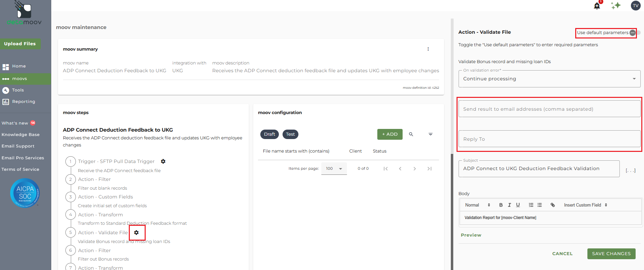The height and width of the screenshot is (270, 644).
Task: Open the On validation error dropdown
Action: click(x=549, y=79)
